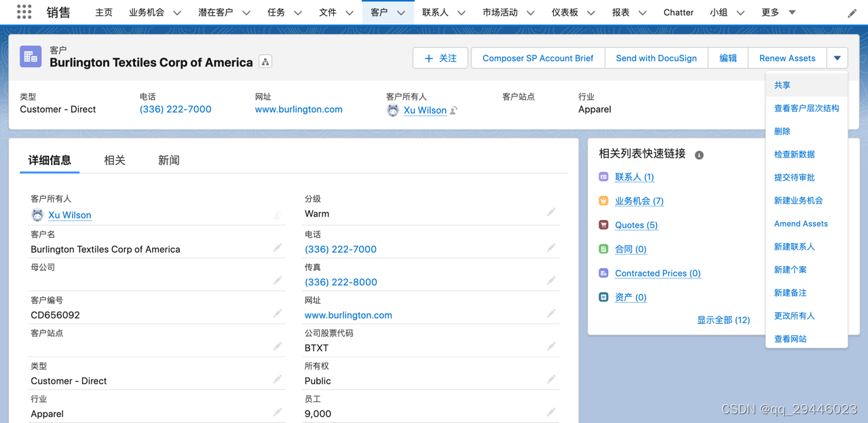
Task: Click change owner icon next to Xu Wilson in header
Action: [453, 110]
